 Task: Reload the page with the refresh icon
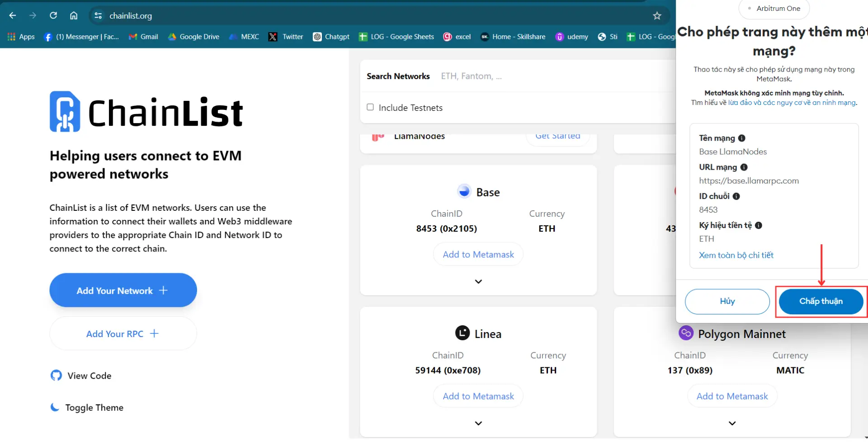[53, 15]
